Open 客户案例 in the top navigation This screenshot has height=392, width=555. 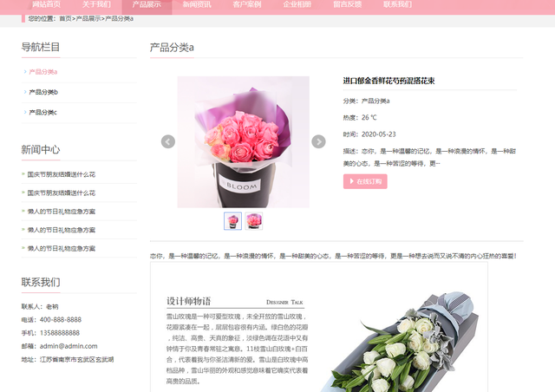click(247, 4)
